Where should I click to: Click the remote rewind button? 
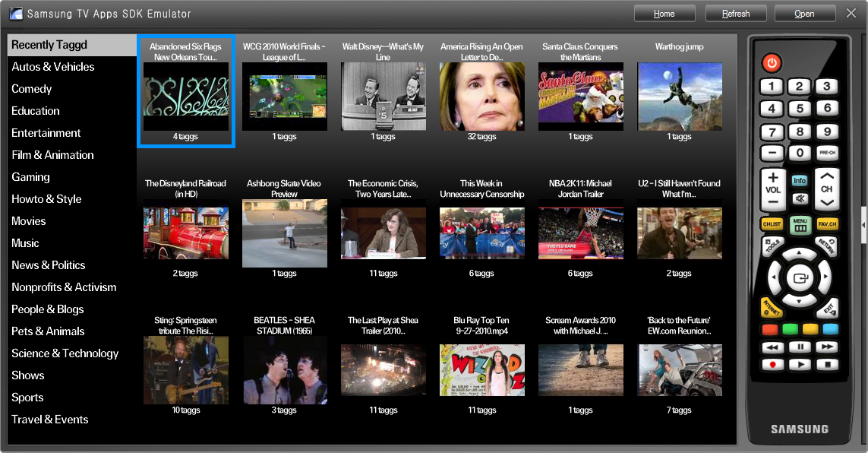(773, 347)
